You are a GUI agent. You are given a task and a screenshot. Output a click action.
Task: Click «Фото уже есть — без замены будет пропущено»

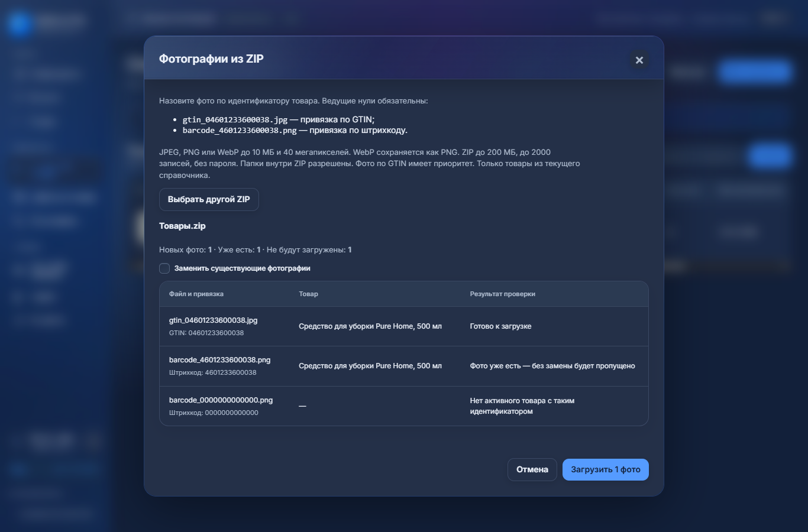(x=552, y=366)
